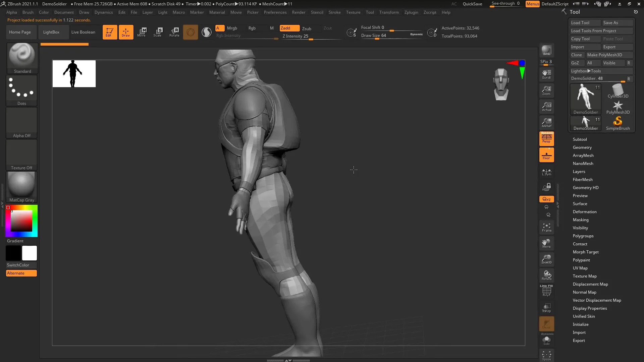Toggle Transp transparency mode
The width and height of the screenshot is (644, 362).
click(546, 308)
